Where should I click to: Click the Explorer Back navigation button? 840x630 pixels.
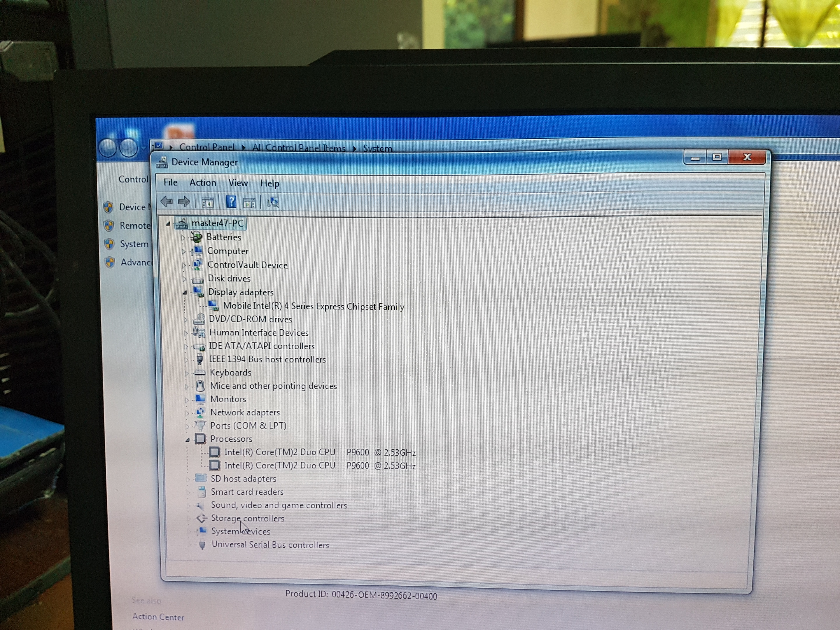[107, 147]
